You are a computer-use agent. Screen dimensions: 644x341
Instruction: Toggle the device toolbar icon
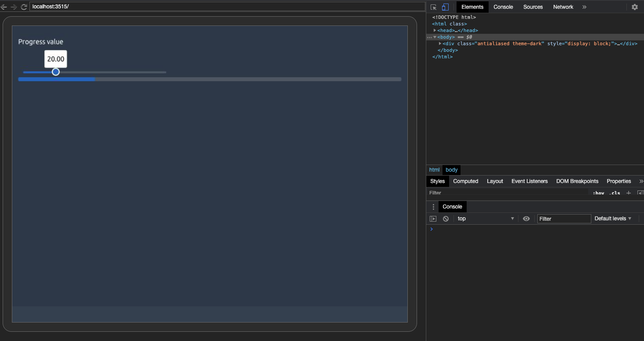tap(445, 7)
